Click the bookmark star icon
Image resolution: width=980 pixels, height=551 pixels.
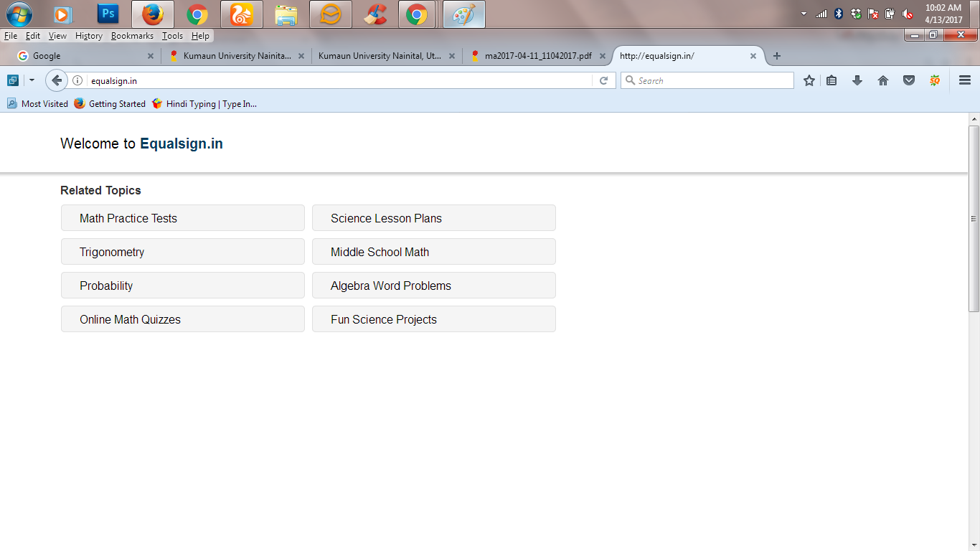(x=809, y=80)
